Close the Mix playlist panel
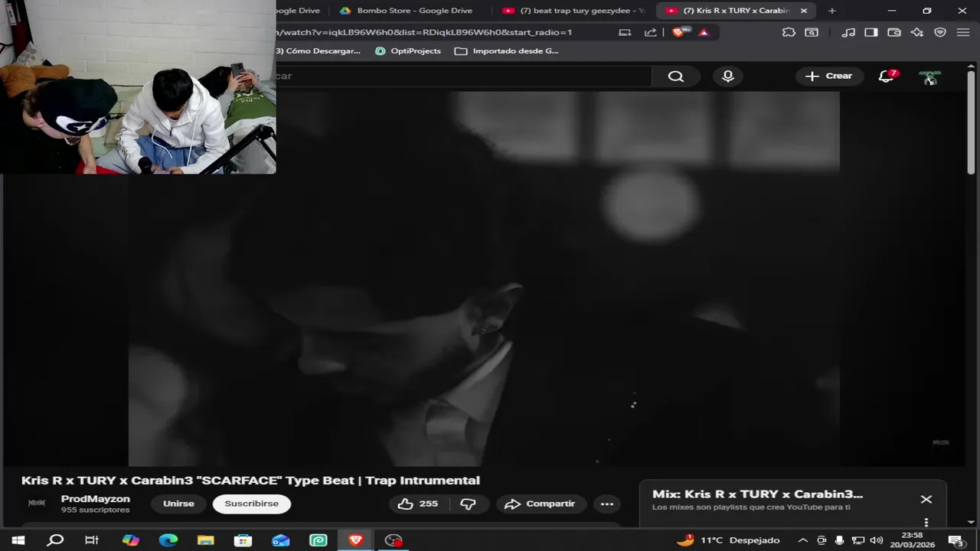Viewport: 980px width, 551px height. click(x=926, y=499)
